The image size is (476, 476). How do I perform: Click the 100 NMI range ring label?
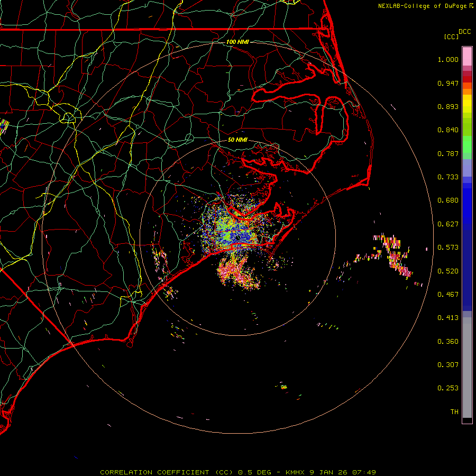pyautogui.click(x=237, y=42)
